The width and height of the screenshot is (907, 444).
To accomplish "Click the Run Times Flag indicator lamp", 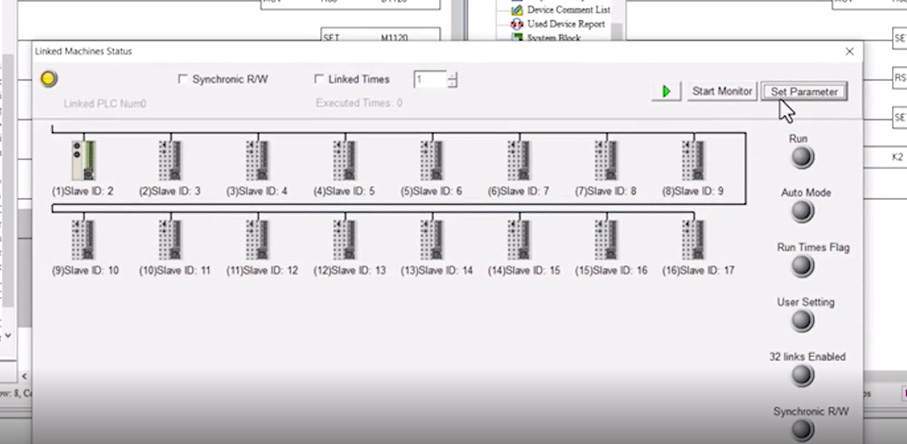I will [x=802, y=266].
